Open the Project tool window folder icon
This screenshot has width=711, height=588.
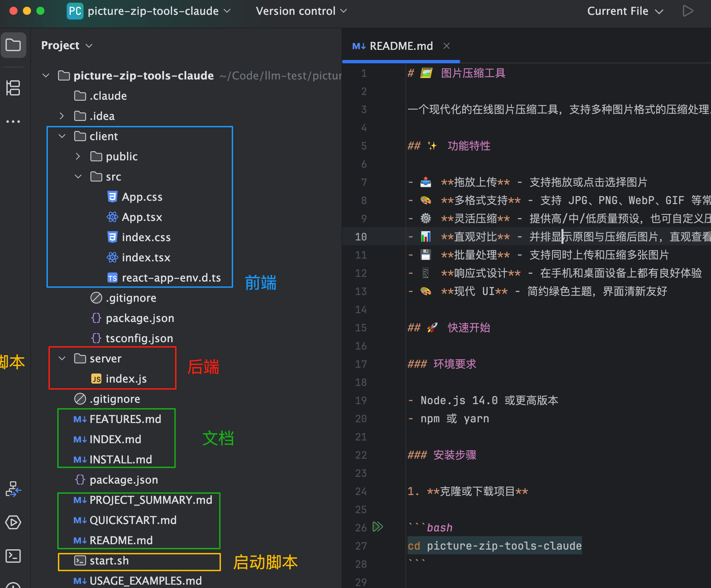click(13, 45)
